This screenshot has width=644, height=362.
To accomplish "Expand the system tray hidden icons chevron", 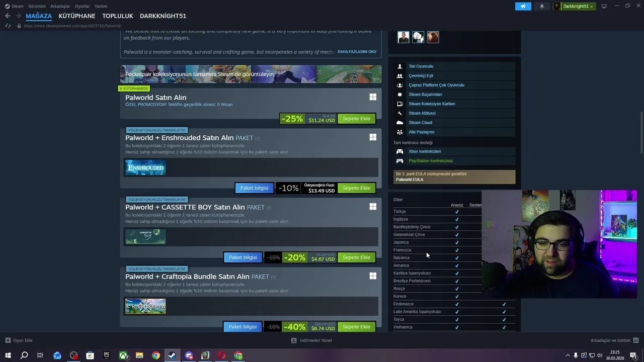I will (x=568, y=355).
